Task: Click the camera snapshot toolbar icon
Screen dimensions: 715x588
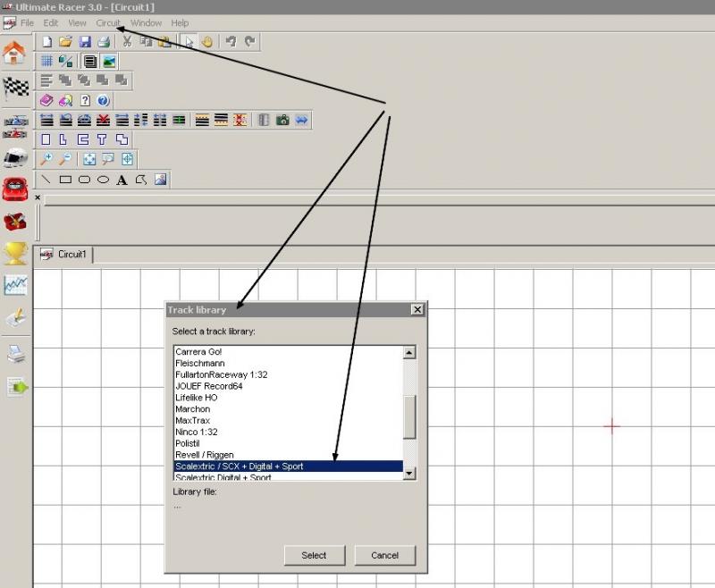Action: click(x=282, y=120)
